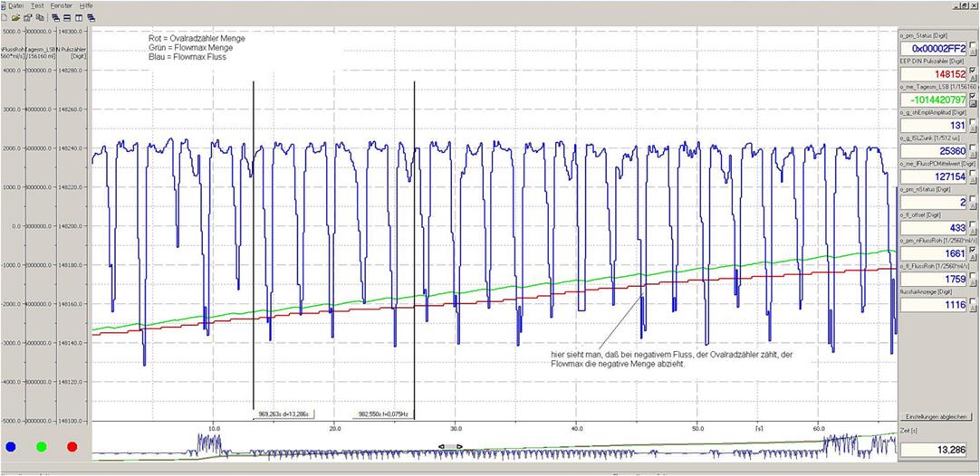Click the third toolbar icon after Open
980x476 pixels.
tap(27, 17)
